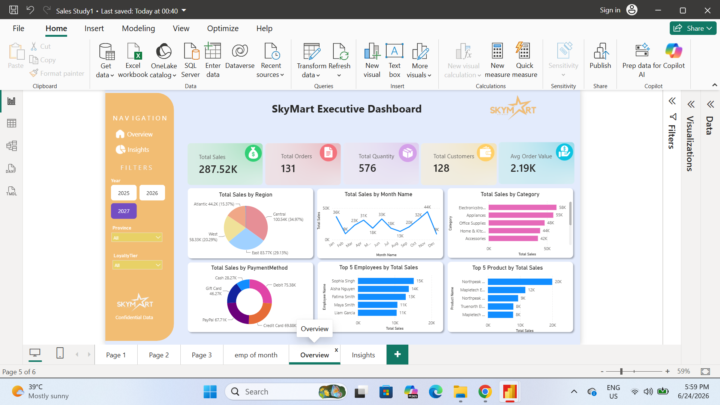Zoom in with the plus button
Image resolution: width=720 pixels, height=405 pixels.
[x=667, y=371]
